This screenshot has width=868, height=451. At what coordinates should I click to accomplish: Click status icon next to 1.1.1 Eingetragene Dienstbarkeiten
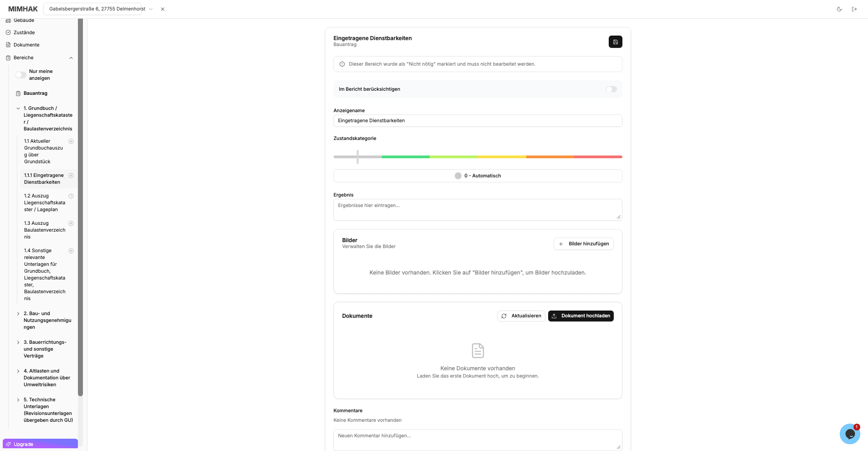pyautogui.click(x=71, y=176)
